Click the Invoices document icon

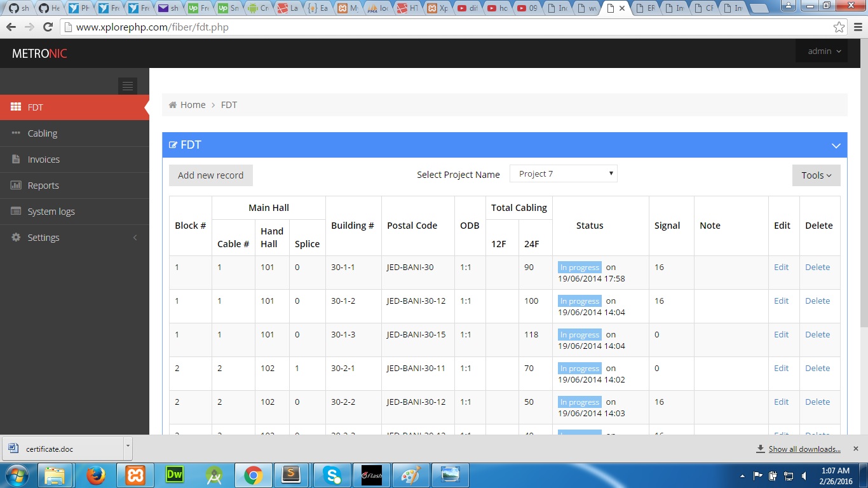coord(16,159)
